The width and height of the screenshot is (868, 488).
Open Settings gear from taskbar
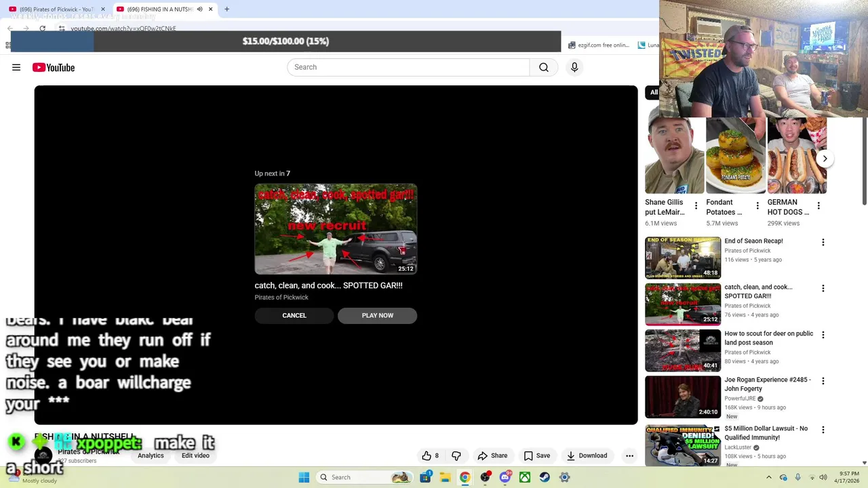click(x=564, y=477)
